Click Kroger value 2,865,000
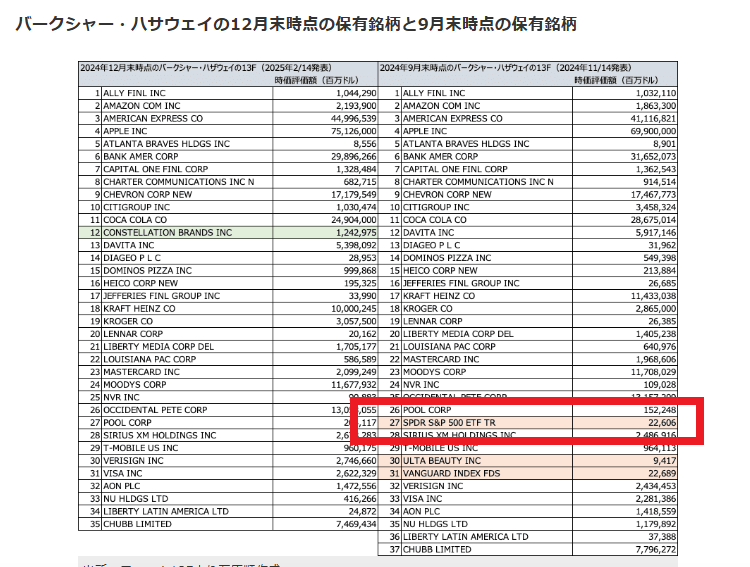 656,309
